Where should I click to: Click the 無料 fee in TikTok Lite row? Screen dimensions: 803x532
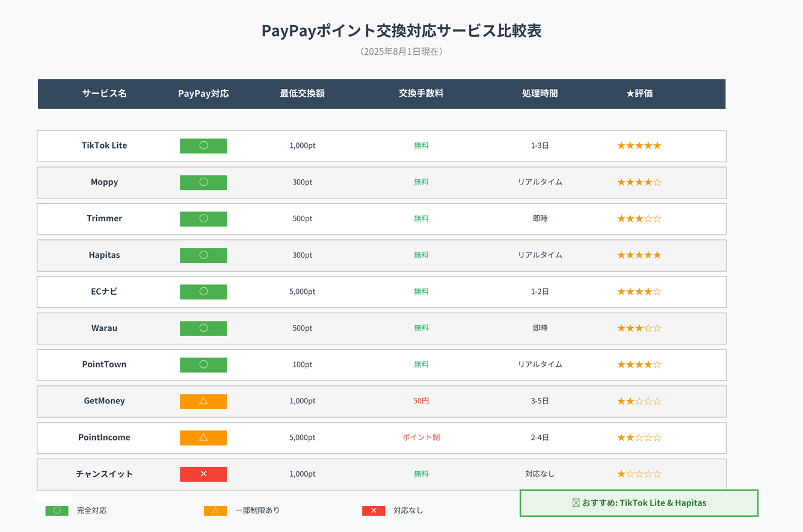[x=421, y=145]
